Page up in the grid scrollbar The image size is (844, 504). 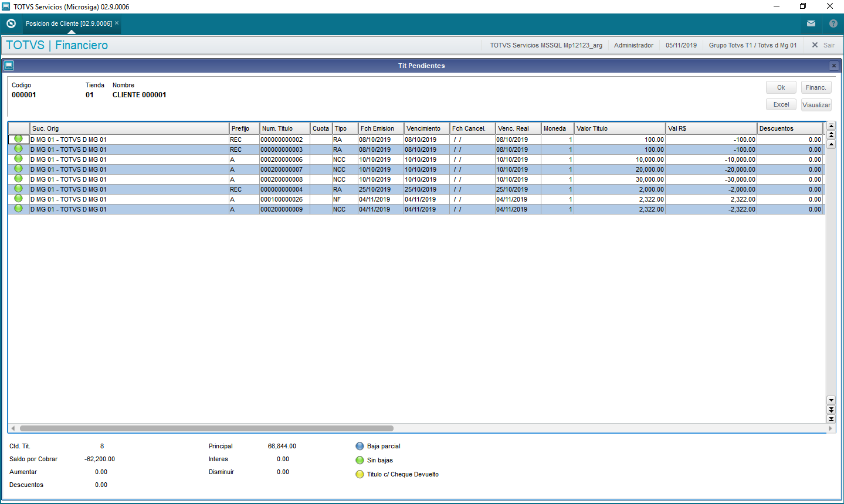pyautogui.click(x=831, y=135)
